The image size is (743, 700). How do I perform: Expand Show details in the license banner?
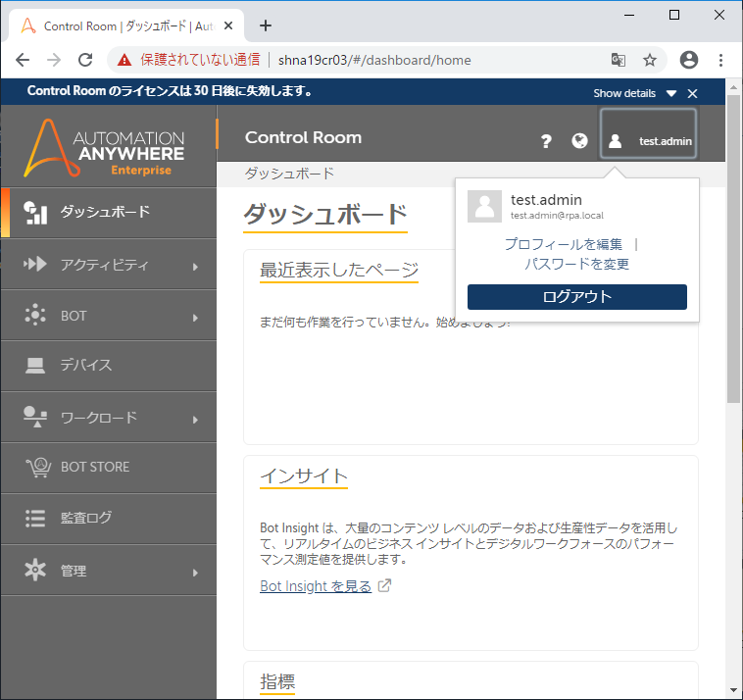(x=634, y=93)
